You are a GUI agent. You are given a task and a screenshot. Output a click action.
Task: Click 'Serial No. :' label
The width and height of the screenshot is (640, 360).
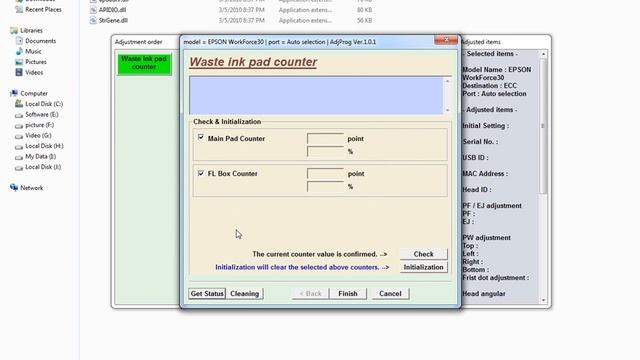pos(480,142)
